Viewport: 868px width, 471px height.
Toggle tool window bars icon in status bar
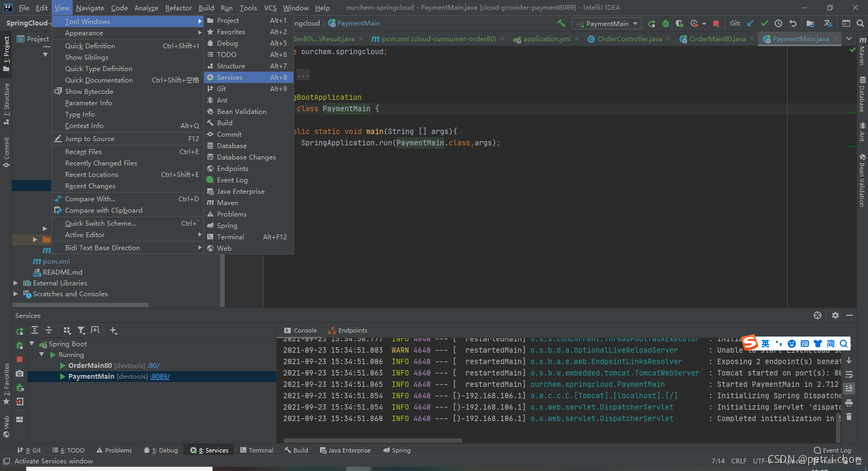coord(7,461)
